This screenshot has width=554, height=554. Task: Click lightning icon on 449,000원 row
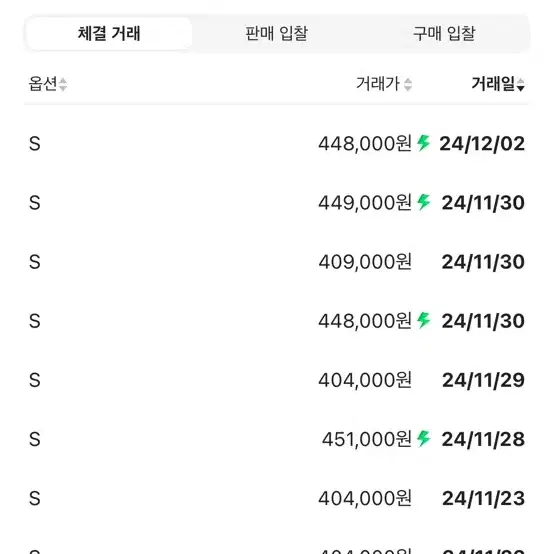pos(423,202)
